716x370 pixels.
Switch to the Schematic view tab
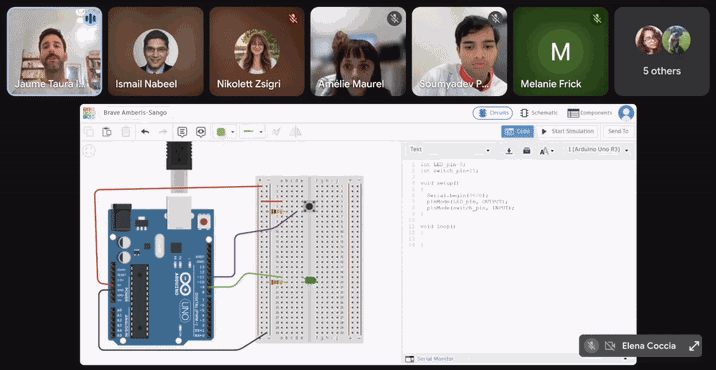point(539,113)
